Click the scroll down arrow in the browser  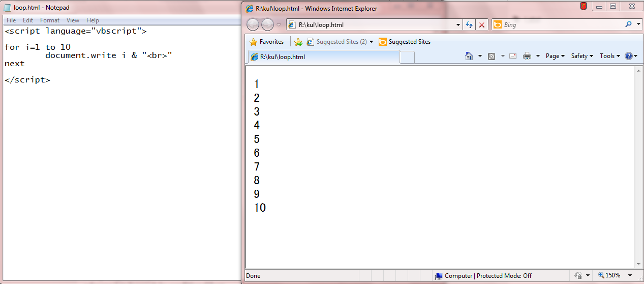pos(639,264)
